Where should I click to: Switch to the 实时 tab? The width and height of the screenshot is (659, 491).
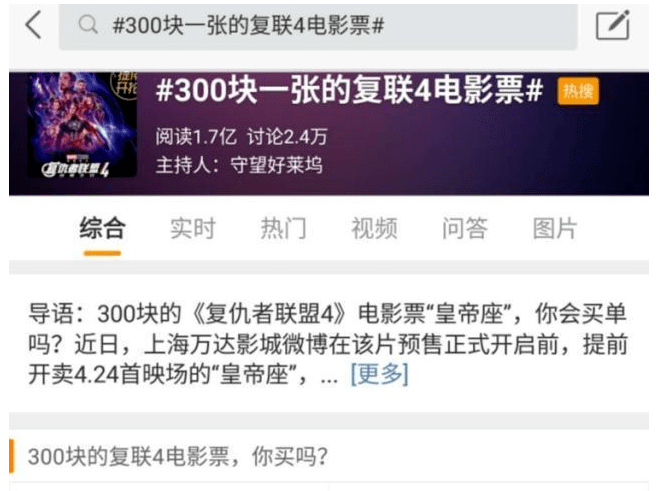pyautogui.click(x=193, y=229)
